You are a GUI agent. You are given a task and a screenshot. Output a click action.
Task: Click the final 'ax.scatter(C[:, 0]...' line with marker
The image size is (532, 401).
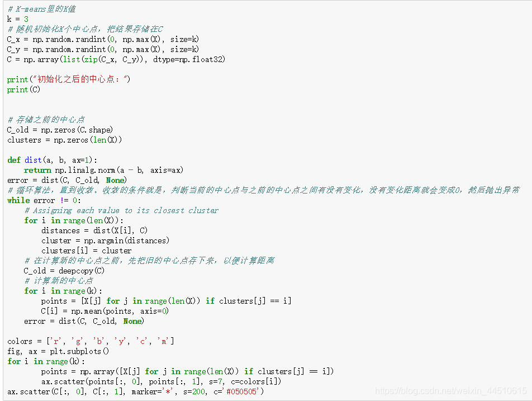pyautogui.click(x=135, y=392)
